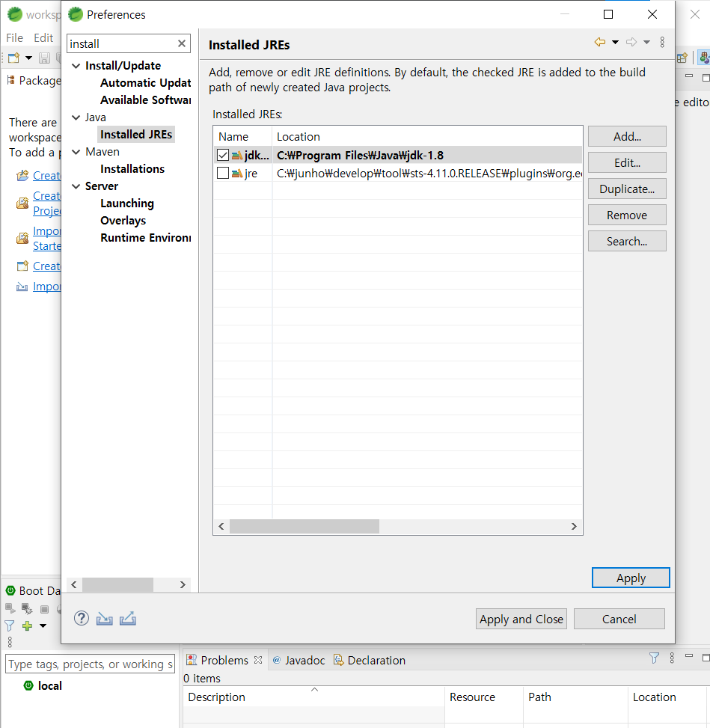Clear the install filter text
The image size is (710, 728).
182,43
